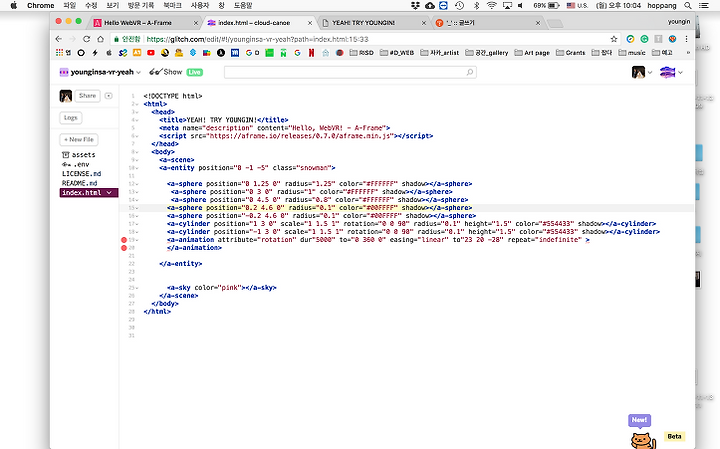Open Spotlight search in menu bar

point(687,6)
